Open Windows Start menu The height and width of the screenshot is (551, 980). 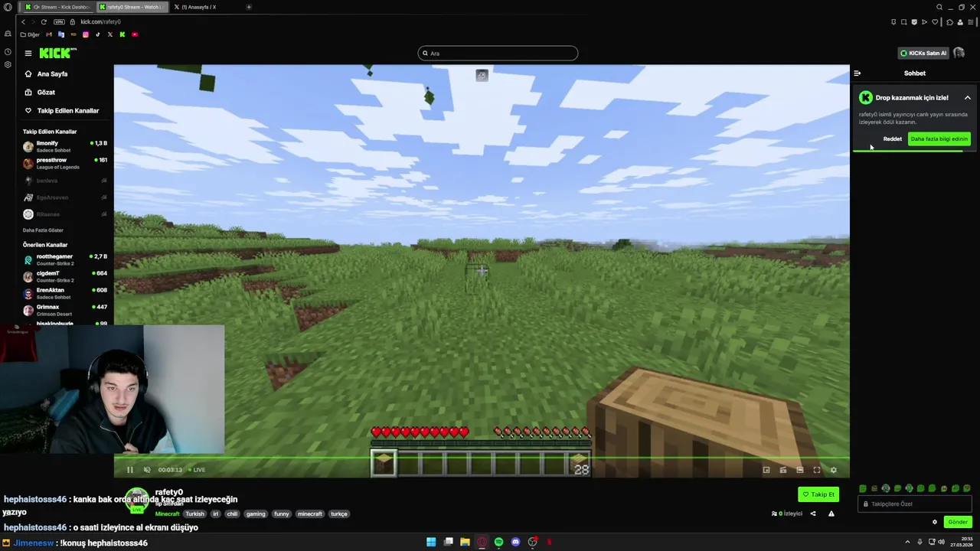point(431,542)
